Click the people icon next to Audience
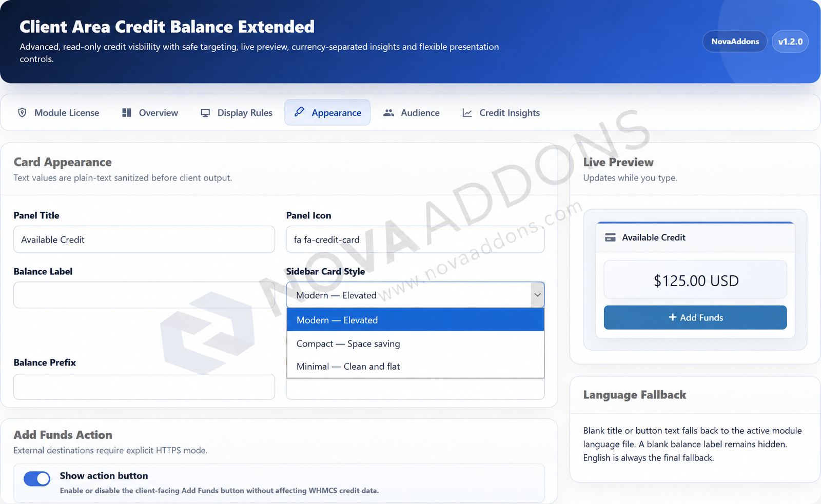Image resolution: width=821 pixels, height=504 pixels. (388, 113)
